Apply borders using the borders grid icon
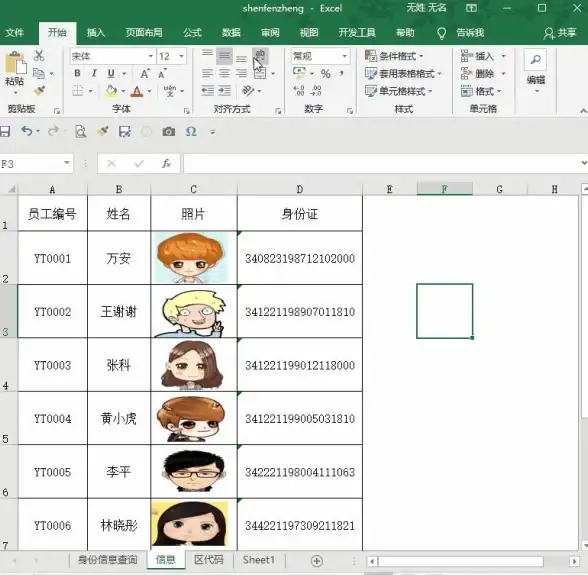Image resolution: width=588 pixels, height=575 pixels. pos(78,91)
